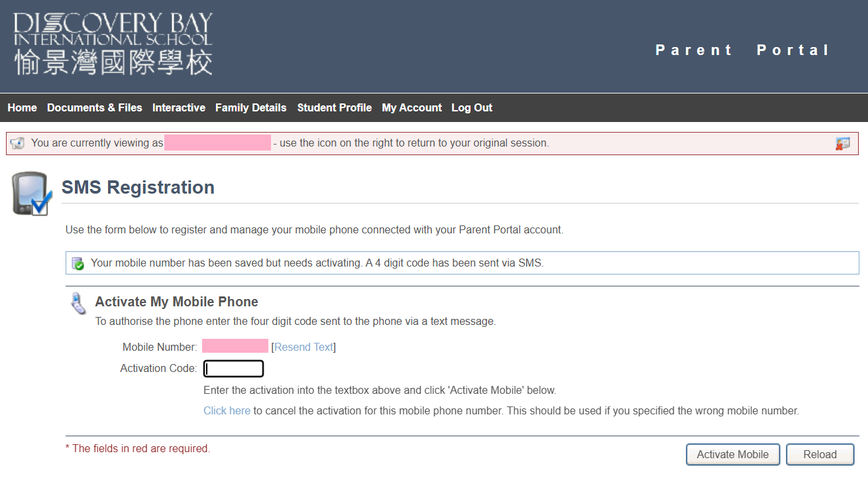Image resolution: width=868 pixels, height=488 pixels.
Task: Open the Family Details menu
Action: click(251, 107)
